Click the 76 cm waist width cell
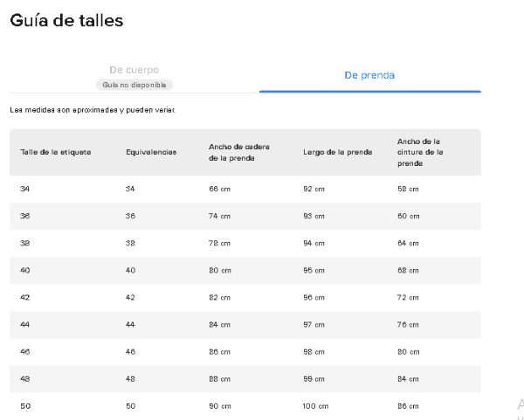This screenshot has width=524, height=420. [408, 324]
